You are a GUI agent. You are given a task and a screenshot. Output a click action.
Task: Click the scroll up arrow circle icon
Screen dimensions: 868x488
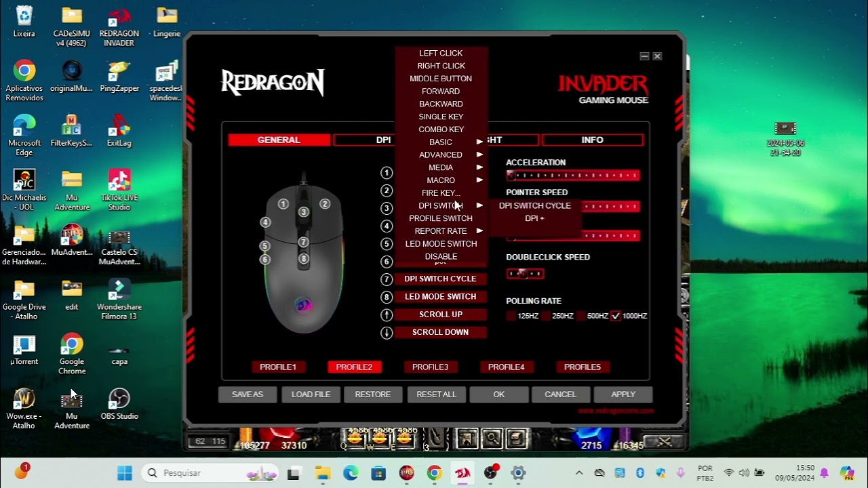point(387,314)
